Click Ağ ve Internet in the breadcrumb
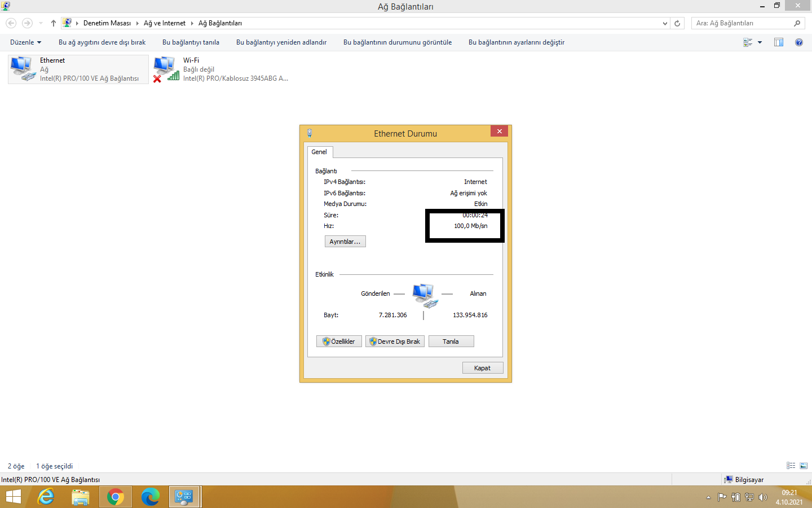 (165, 23)
